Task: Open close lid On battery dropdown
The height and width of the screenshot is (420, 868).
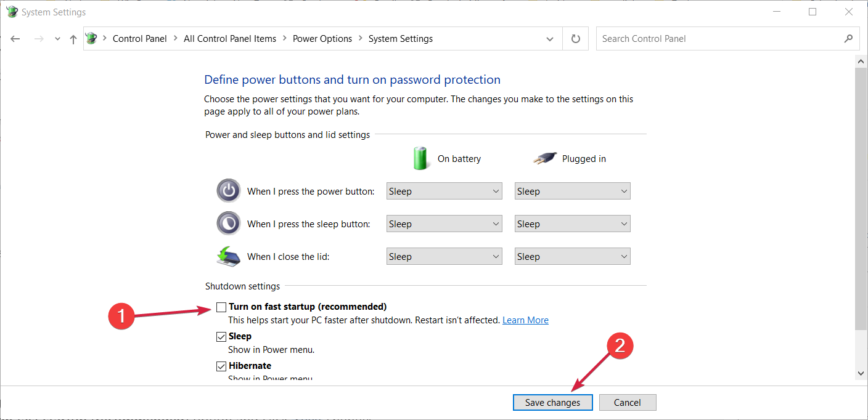Action: click(x=444, y=257)
